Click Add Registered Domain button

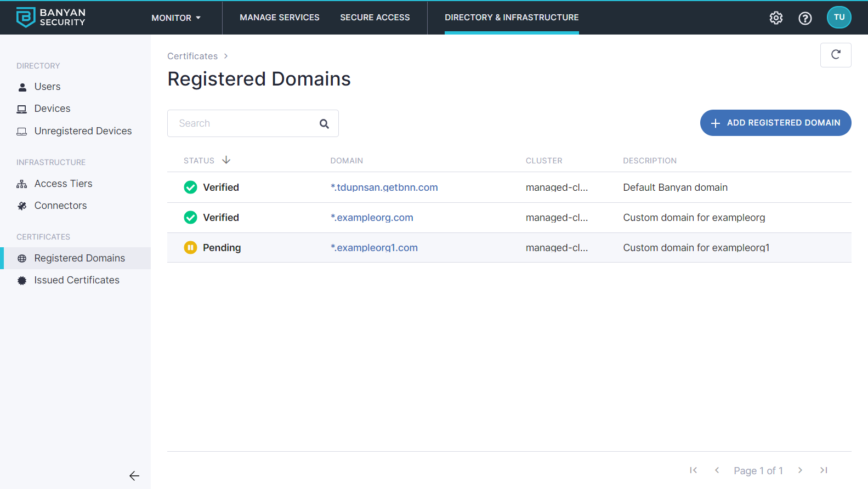[775, 123]
